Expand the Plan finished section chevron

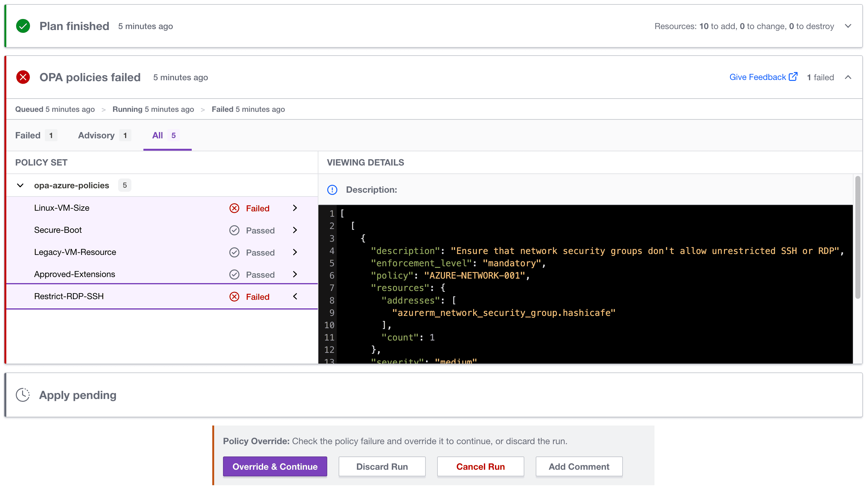pyautogui.click(x=848, y=26)
